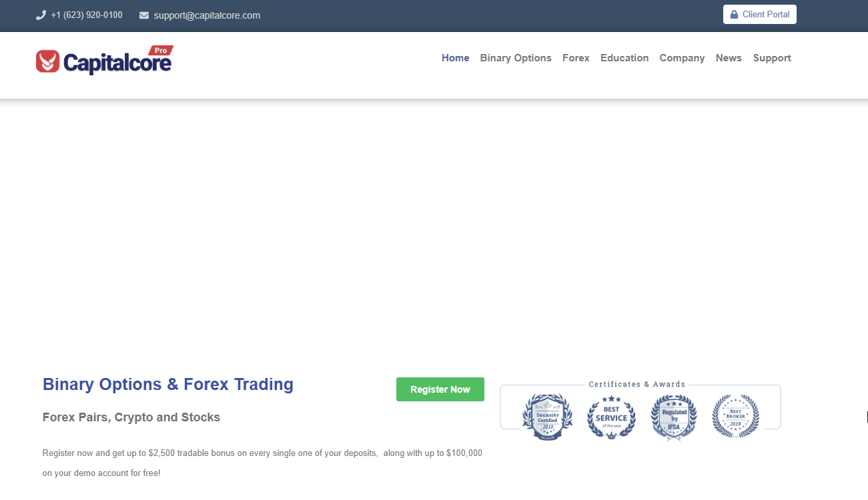The width and height of the screenshot is (868, 500).
Task: Open the Forex menu
Action: 576,58
